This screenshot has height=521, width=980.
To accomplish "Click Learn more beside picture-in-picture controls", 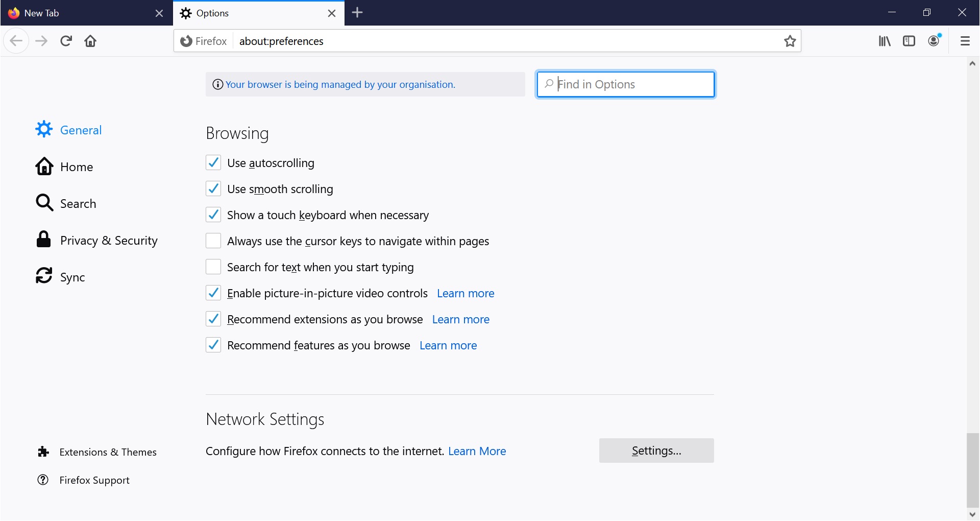I will (465, 293).
